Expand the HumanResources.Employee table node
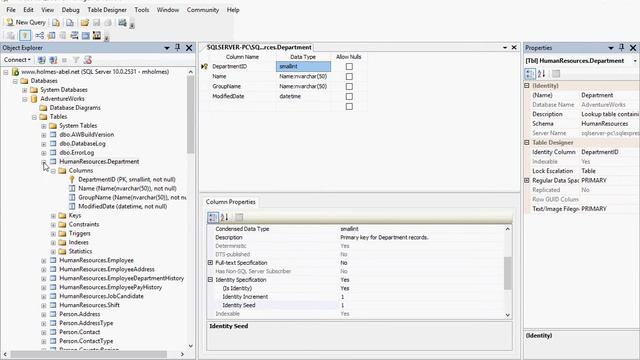The image size is (640, 360). [x=44, y=260]
